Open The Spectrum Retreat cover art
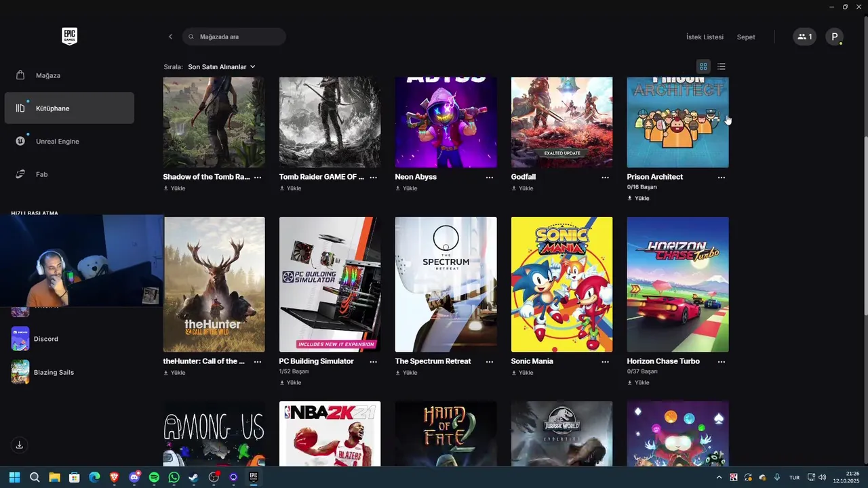The height and width of the screenshot is (488, 868). (x=446, y=285)
